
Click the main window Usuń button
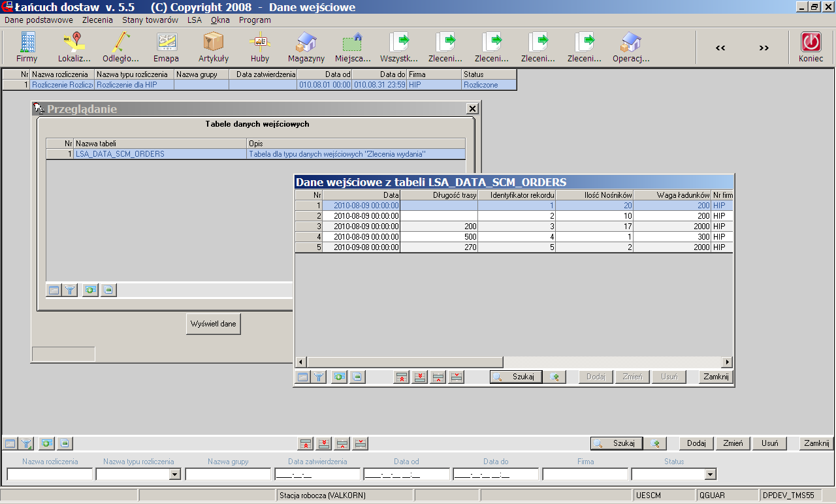pos(769,443)
